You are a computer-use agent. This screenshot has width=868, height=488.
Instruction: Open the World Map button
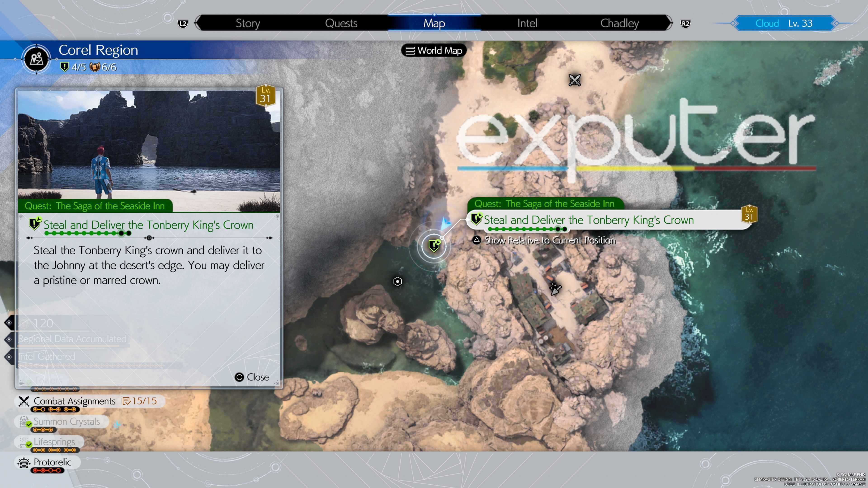click(434, 51)
